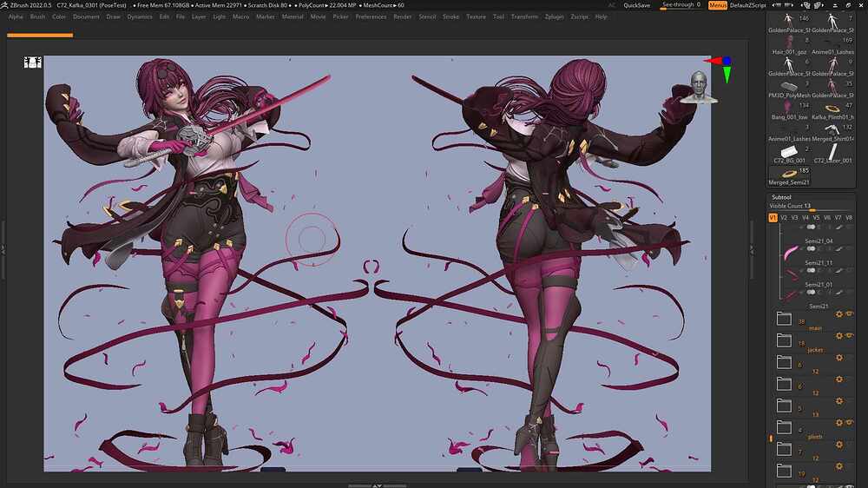
Task: Expand the folder with count 19
Action: 784,471
